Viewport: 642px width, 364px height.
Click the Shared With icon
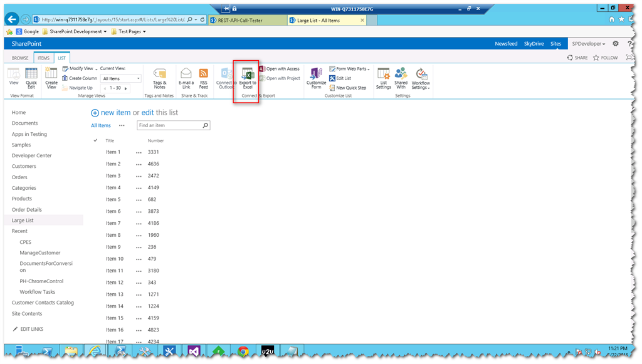(401, 77)
